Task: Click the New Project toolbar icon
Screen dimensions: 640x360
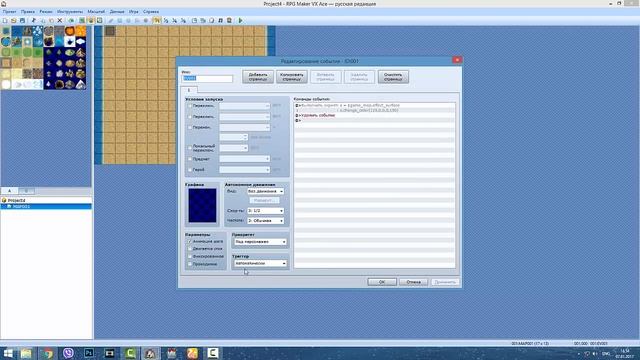Action: pos(5,20)
